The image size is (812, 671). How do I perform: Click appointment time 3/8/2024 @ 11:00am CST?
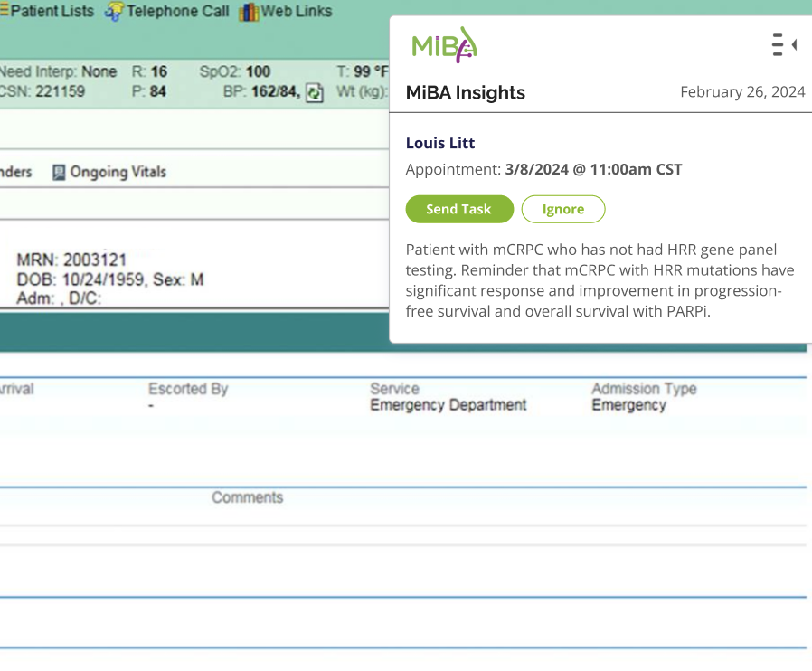click(593, 169)
